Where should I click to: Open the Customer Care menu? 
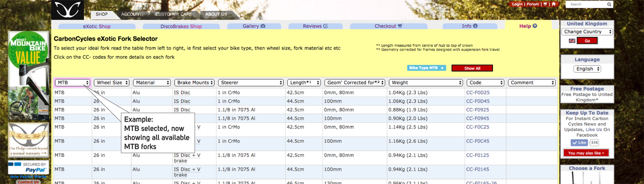[173, 14]
